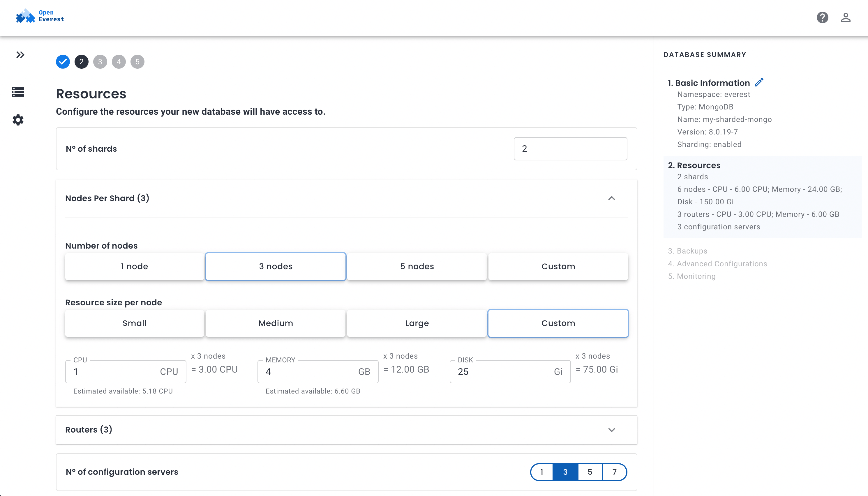Click 'Estimated available: 6.60 GB' text
Screen dimensions: 868x496
313,392
